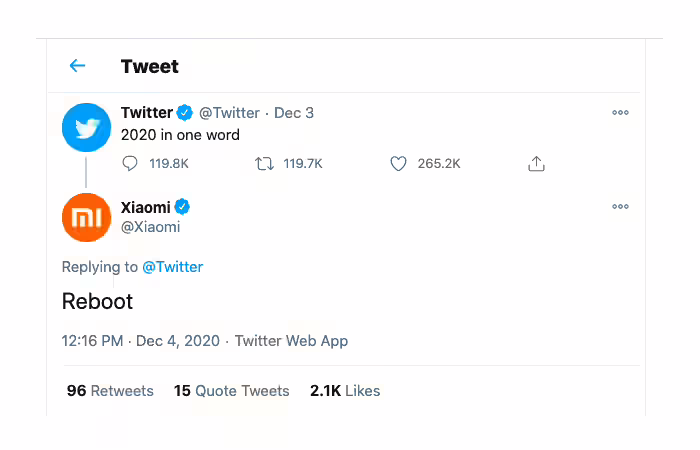Open more options on Xiaomi's tweet
The image size is (700, 450).
620,206
